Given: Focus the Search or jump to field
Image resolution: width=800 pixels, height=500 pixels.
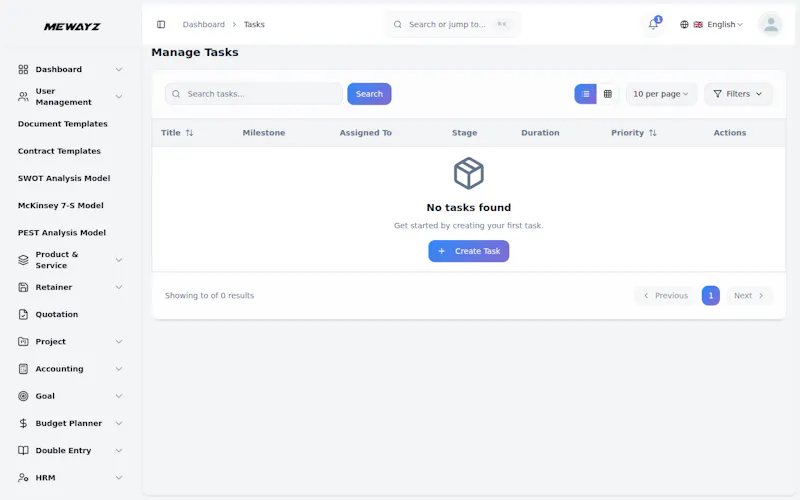Looking at the screenshot, I should coord(453,24).
